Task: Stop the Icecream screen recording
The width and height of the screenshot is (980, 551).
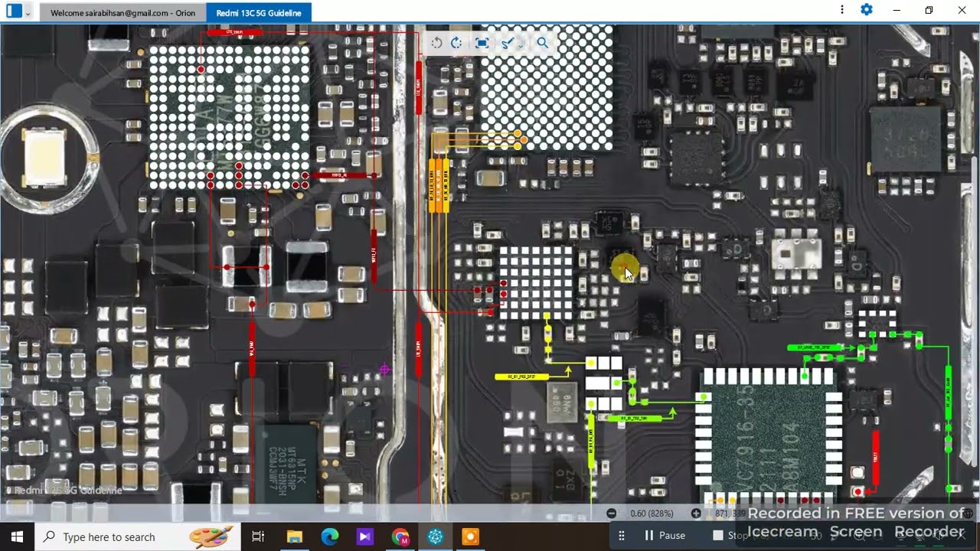Action: pos(731,535)
